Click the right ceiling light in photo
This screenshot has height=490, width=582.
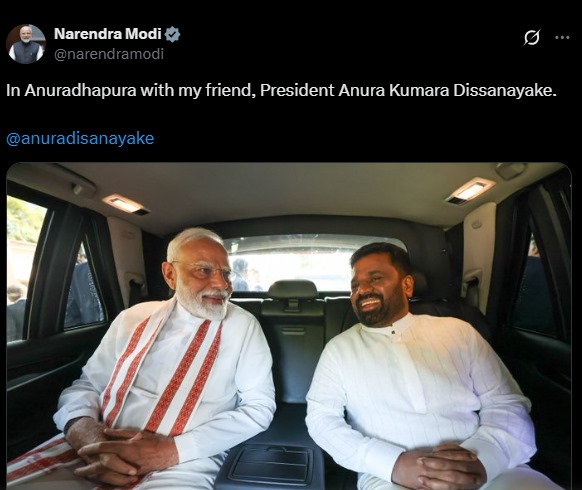(470, 191)
